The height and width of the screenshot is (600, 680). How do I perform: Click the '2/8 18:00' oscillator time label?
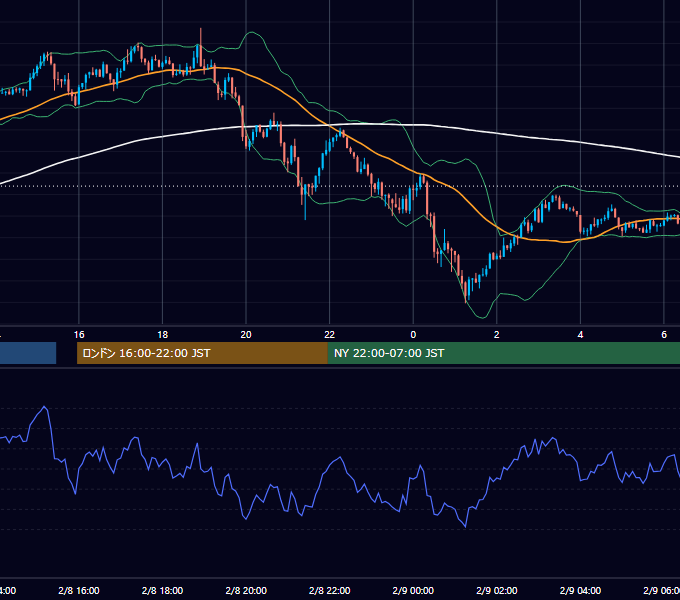click(163, 590)
